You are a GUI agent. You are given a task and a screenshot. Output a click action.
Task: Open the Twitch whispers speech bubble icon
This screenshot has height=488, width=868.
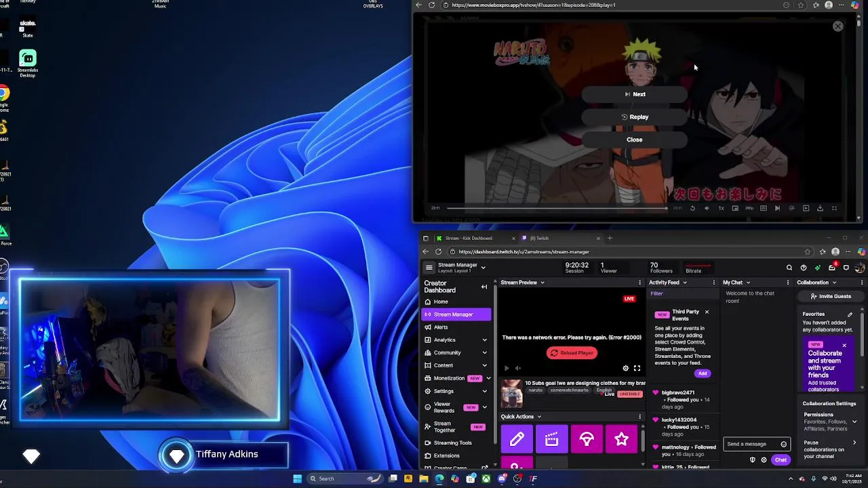point(846,268)
